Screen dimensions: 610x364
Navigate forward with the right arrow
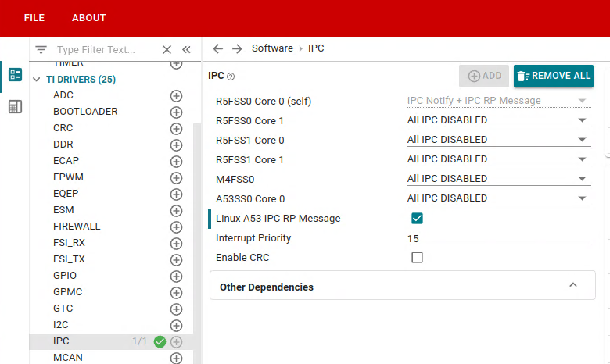point(237,48)
